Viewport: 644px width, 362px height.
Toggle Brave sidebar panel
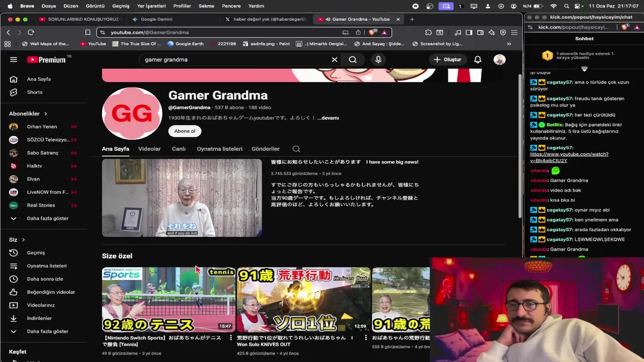pyautogui.click(x=469, y=32)
